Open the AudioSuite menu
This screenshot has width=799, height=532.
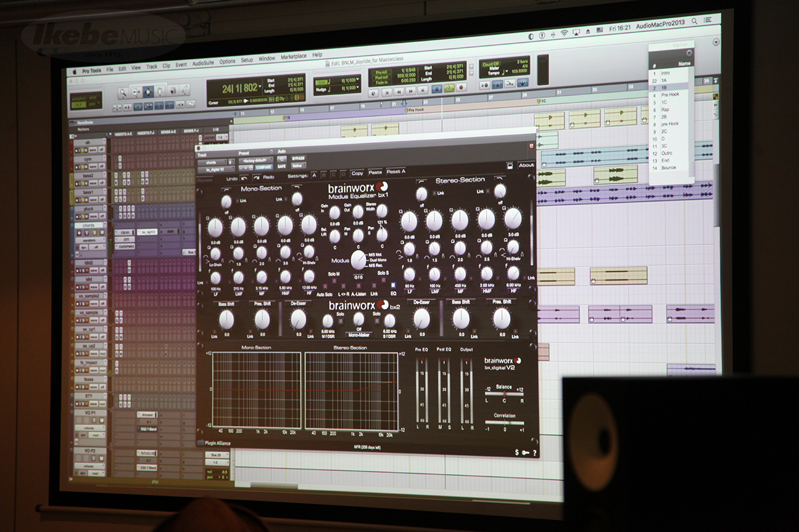pyautogui.click(x=203, y=62)
